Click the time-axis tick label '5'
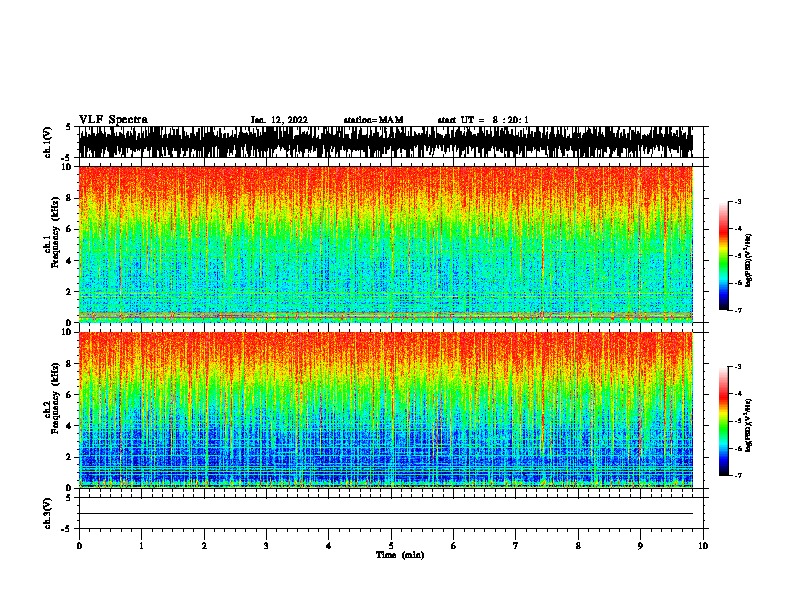The width and height of the screenshot is (792, 612). 391,546
